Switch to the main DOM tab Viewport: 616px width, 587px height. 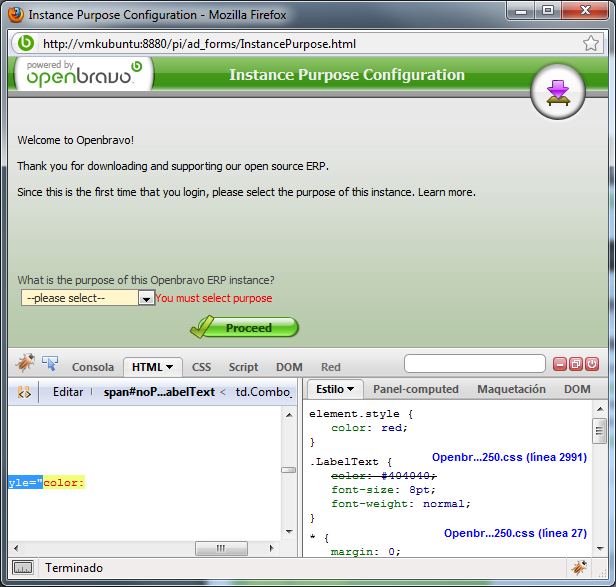(x=289, y=367)
